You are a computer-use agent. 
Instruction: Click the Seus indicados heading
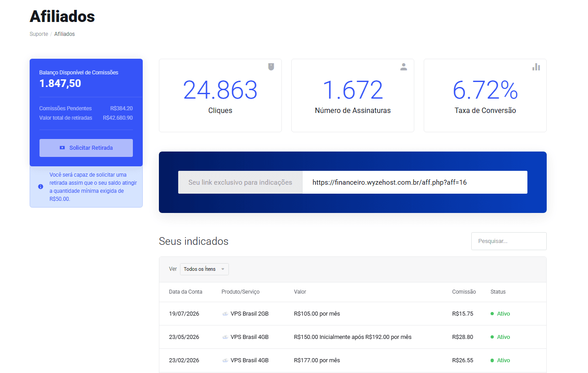click(x=193, y=241)
